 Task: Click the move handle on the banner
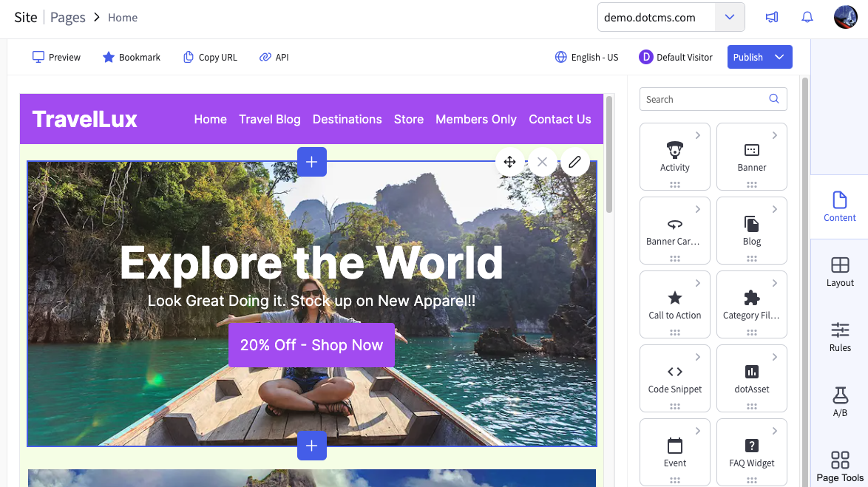click(x=510, y=162)
